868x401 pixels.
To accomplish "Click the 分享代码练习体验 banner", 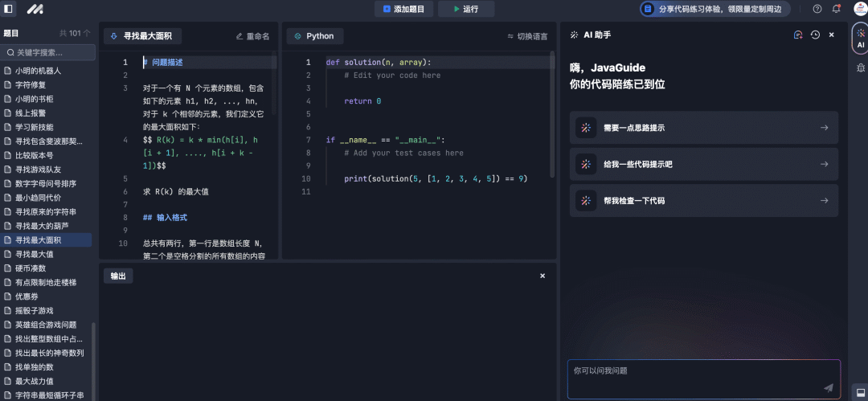I will pos(715,9).
